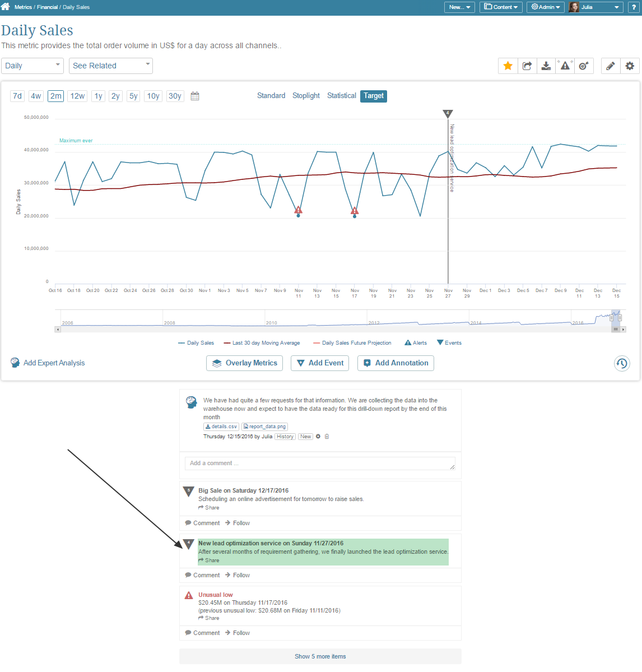Open the New... dropdown in header
This screenshot has height=672, width=642.
coord(459,7)
